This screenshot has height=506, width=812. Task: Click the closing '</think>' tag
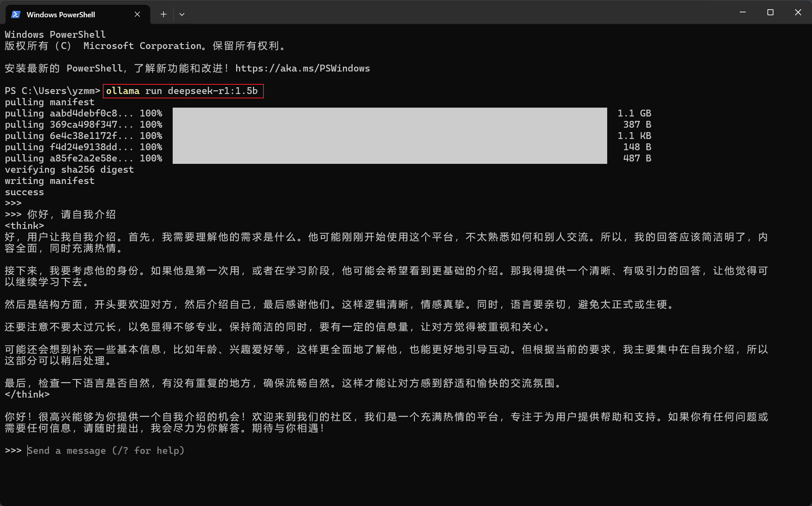click(27, 394)
